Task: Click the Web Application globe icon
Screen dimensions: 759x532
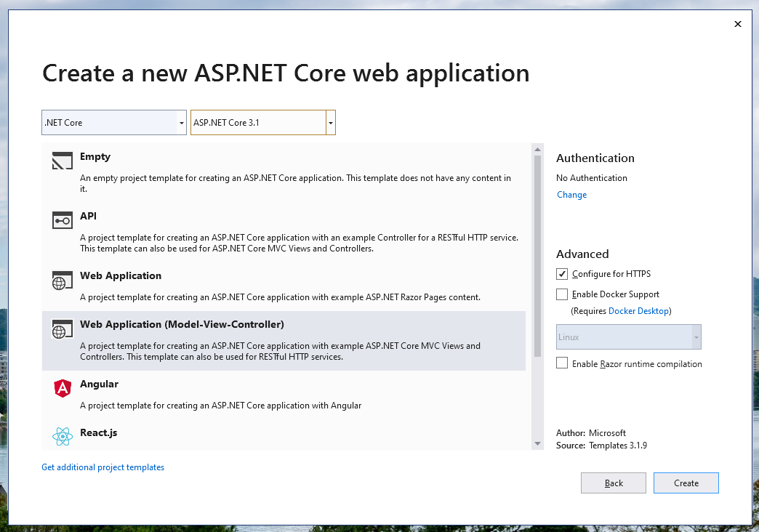Action: (63, 280)
